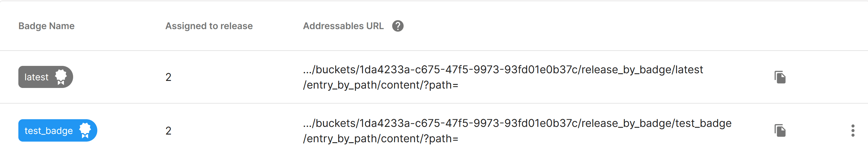This screenshot has height=156, width=868.
Task: Click the Badge Name column header
Action: 47,26
